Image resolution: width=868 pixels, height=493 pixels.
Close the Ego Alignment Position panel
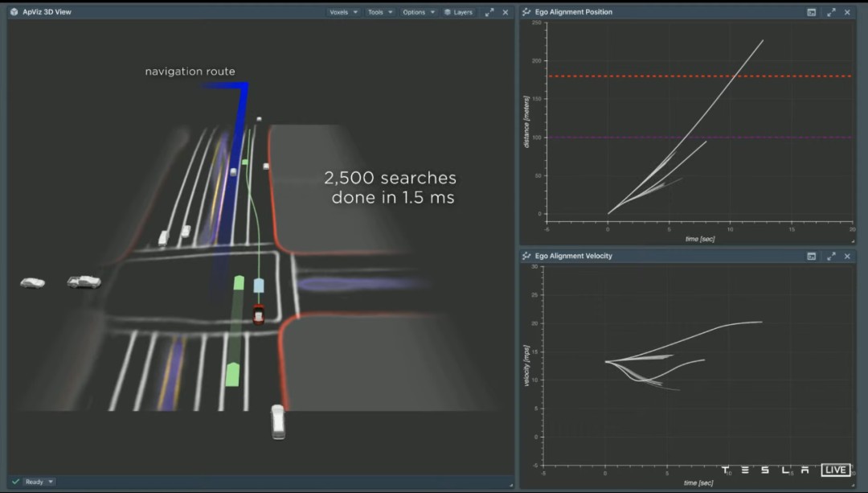[x=847, y=12]
